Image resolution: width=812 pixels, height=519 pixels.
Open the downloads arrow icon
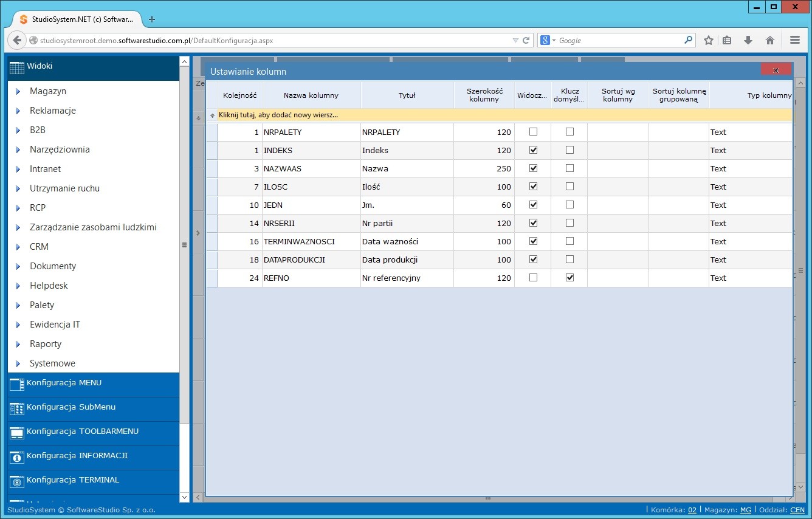click(x=748, y=40)
